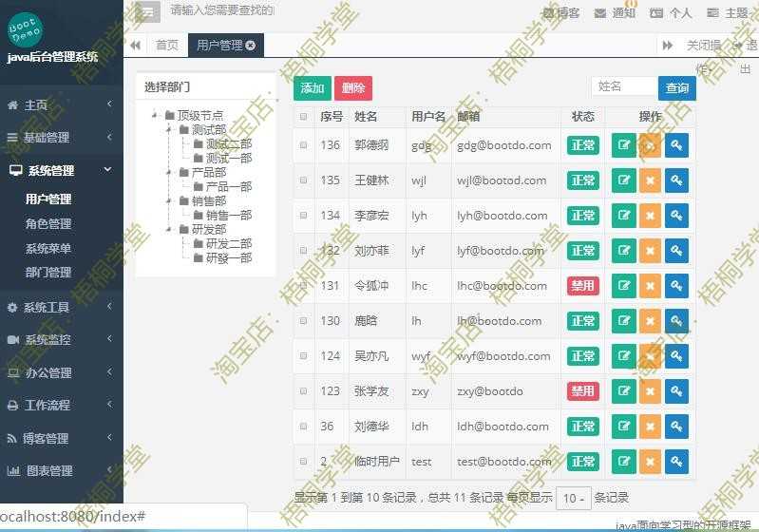
Task: Open the 10 records-per-page dropdown
Action: [x=574, y=498]
